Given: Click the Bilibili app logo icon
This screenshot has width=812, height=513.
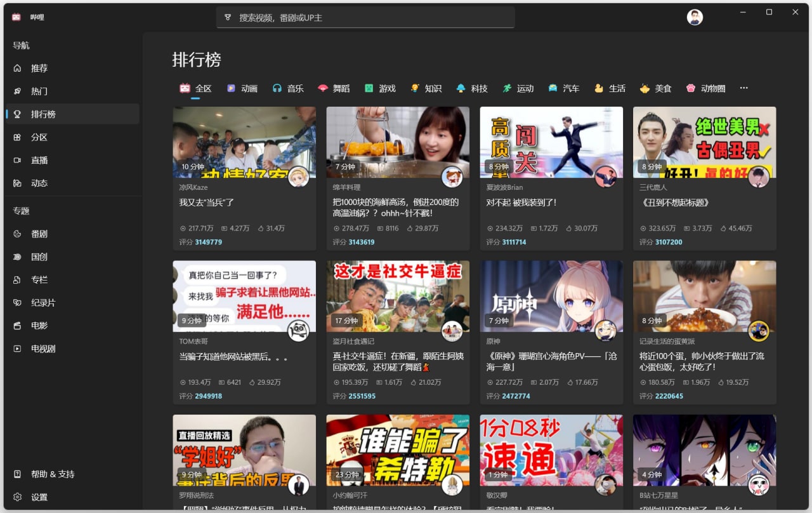Looking at the screenshot, I should [x=16, y=17].
